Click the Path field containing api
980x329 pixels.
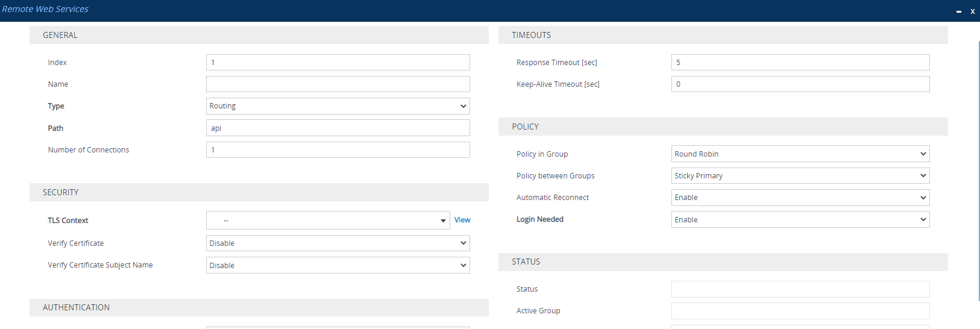click(x=338, y=128)
